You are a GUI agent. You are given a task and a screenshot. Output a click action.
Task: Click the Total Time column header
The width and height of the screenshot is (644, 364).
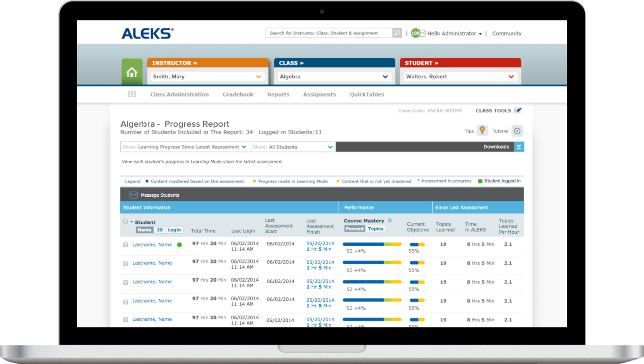click(x=203, y=231)
